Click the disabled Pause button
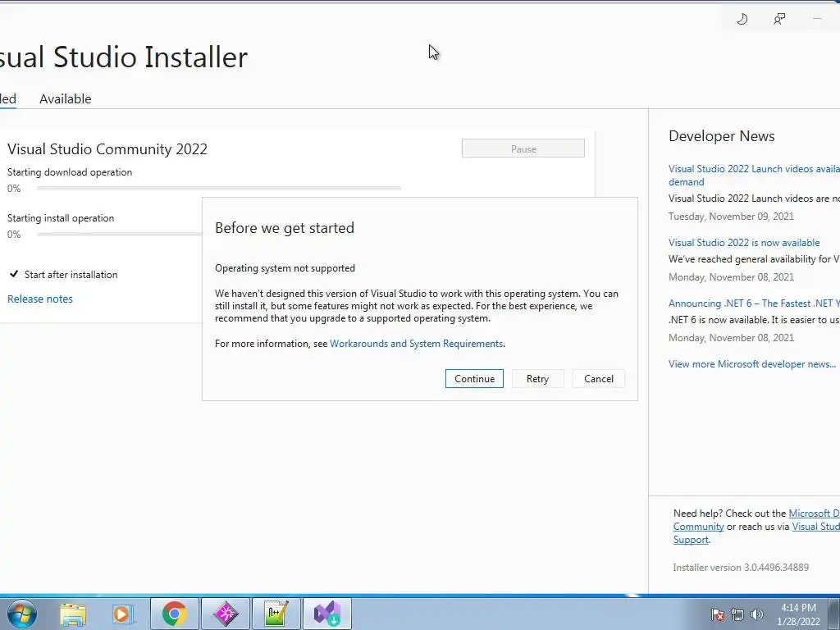 [x=523, y=149]
